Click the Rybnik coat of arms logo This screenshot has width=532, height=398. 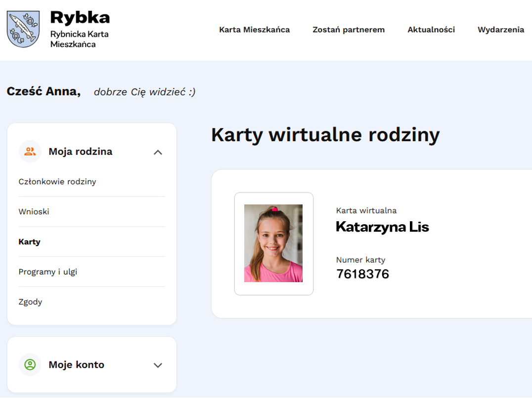click(x=23, y=29)
